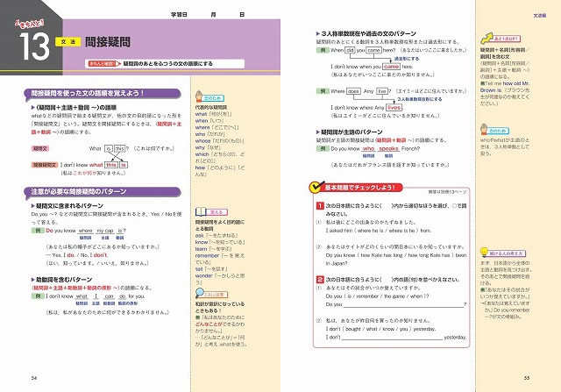Select the boxed word 'came' in red
The image size is (561, 392).
[x=391, y=66]
